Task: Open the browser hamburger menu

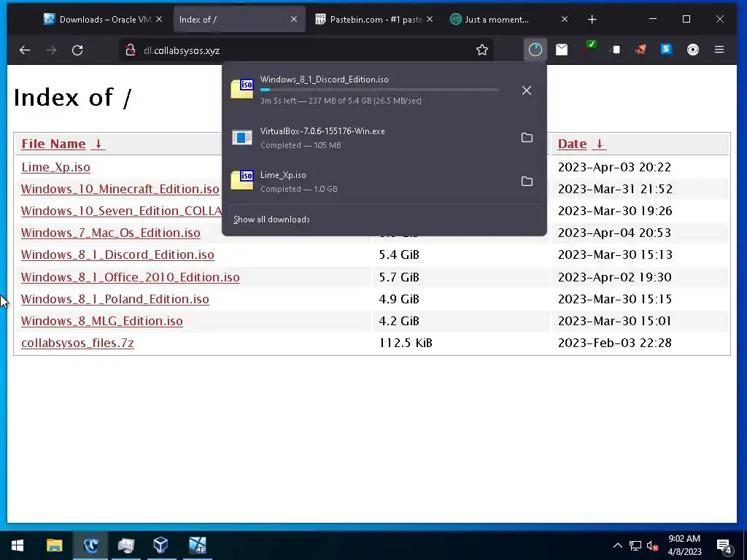Action: [x=719, y=50]
